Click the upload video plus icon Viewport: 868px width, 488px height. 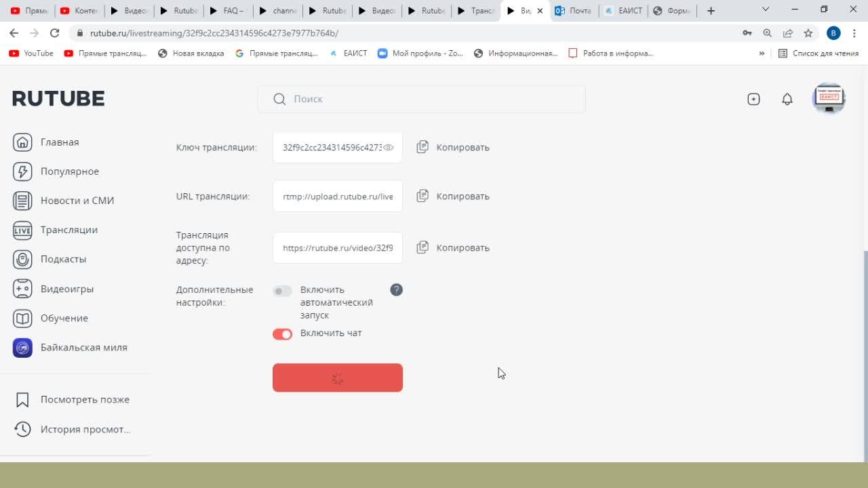click(x=753, y=99)
